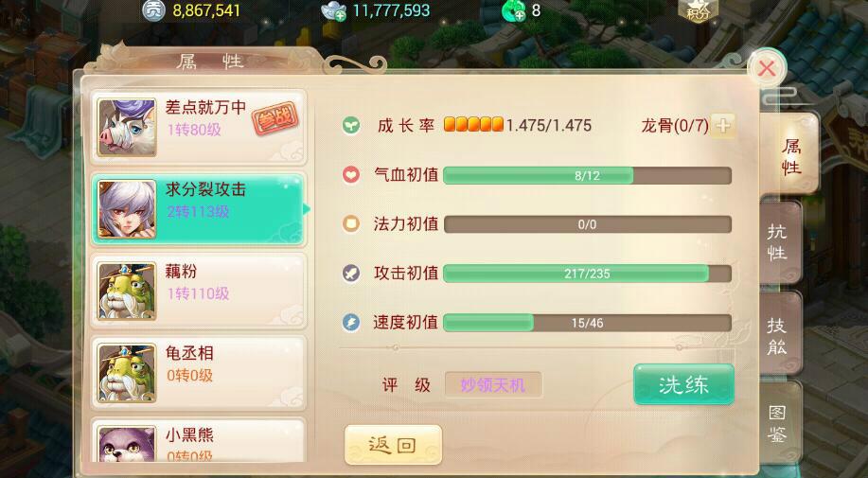This screenshot has width=868, height=478.
Task: Click the growth rate leaf icon
Action: (350, 126)
